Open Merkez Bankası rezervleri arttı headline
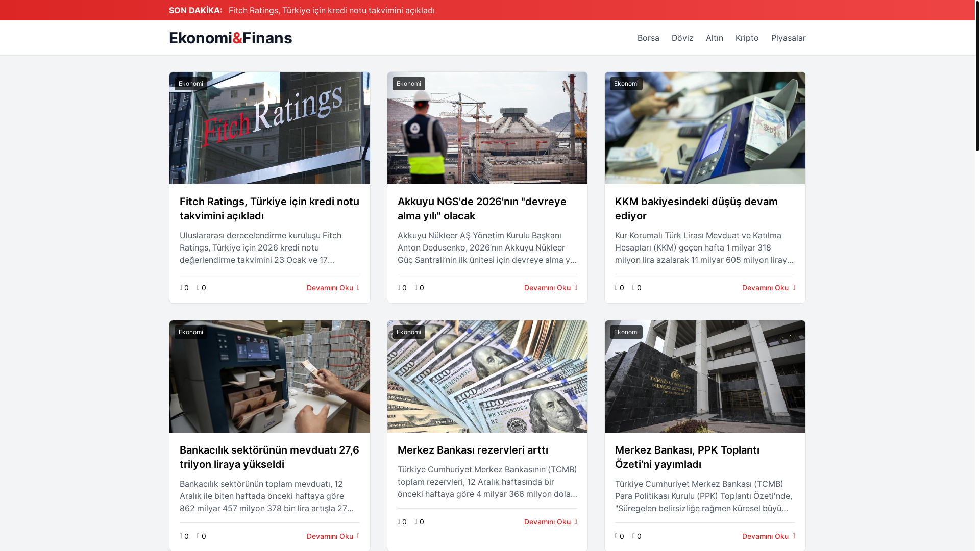980x551 pixels. click(473, 450)
